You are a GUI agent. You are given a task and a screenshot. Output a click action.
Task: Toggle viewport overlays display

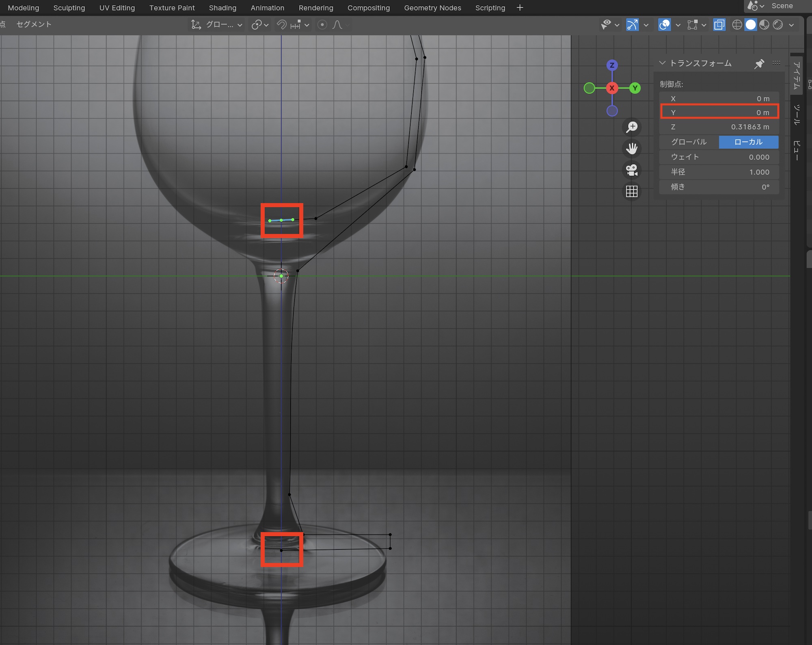point(665,25)
